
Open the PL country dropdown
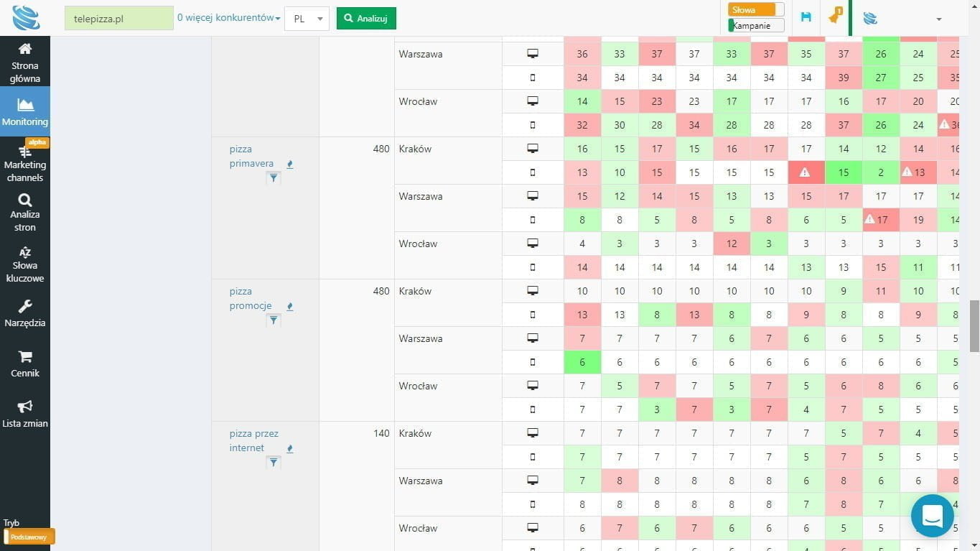point(307,19)
